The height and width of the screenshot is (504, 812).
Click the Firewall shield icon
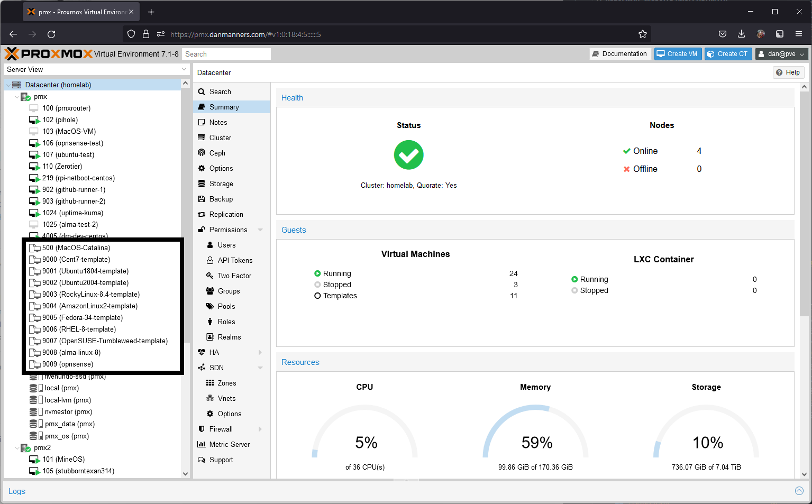[x=202, y=429]
